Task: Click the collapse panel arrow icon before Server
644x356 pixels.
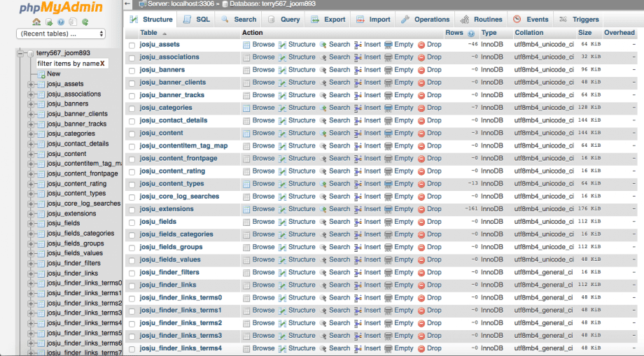Action: coord(127,4)
